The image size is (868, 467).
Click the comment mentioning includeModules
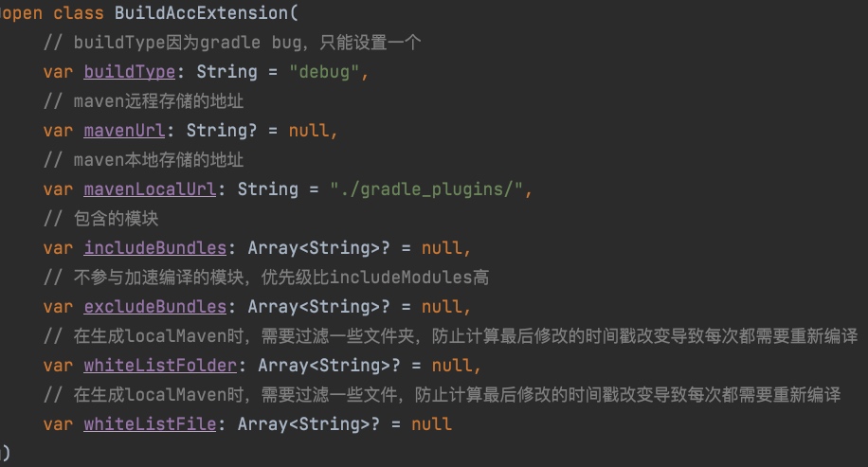coord(265,278)
